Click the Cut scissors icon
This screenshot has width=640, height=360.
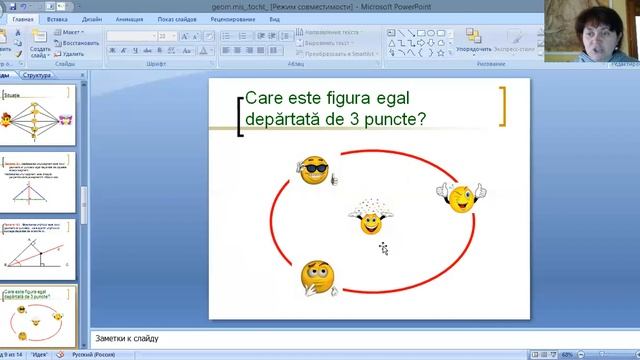click(18, 32)
